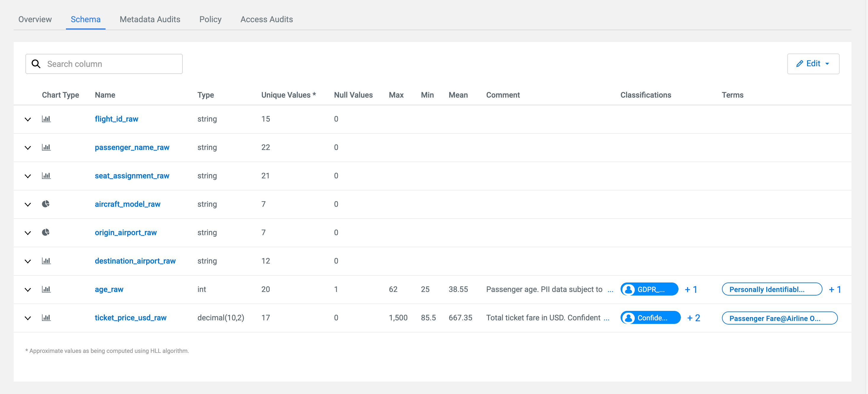Screen dimensions: 868x394
Task: Click bar chart icon for destination_airport_raw
Action: click(46, 261)
